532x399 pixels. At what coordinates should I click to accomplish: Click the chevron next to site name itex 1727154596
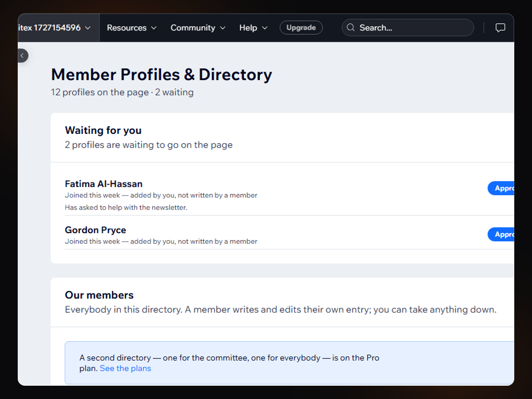point(88,28)
